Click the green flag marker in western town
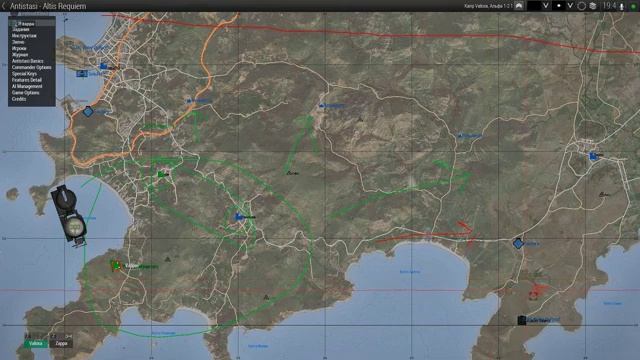 [x=162, y=174]
